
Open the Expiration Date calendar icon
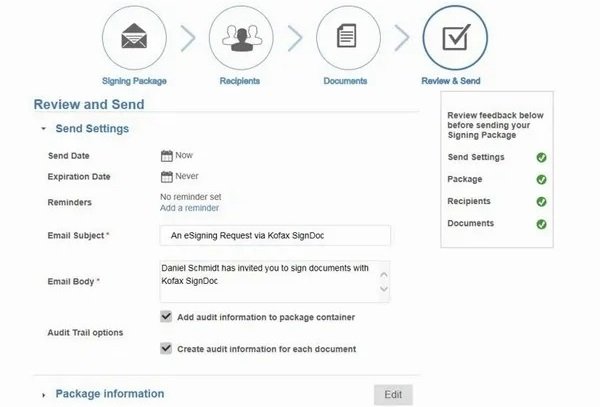[x=167, y=176]
